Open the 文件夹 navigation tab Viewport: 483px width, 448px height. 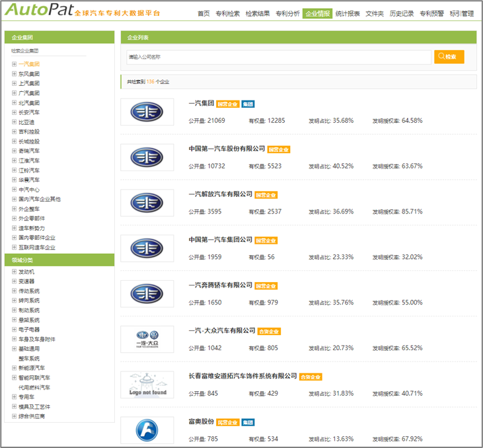(375, 14)
